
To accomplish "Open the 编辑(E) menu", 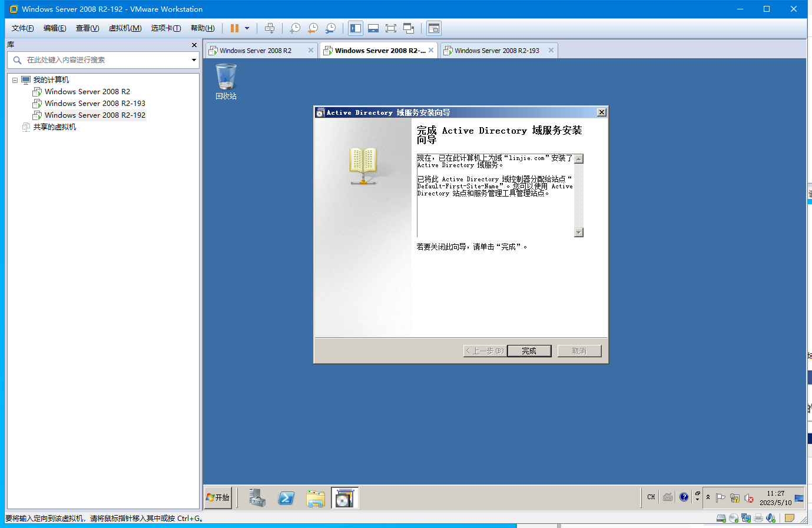I will (55, 28).
